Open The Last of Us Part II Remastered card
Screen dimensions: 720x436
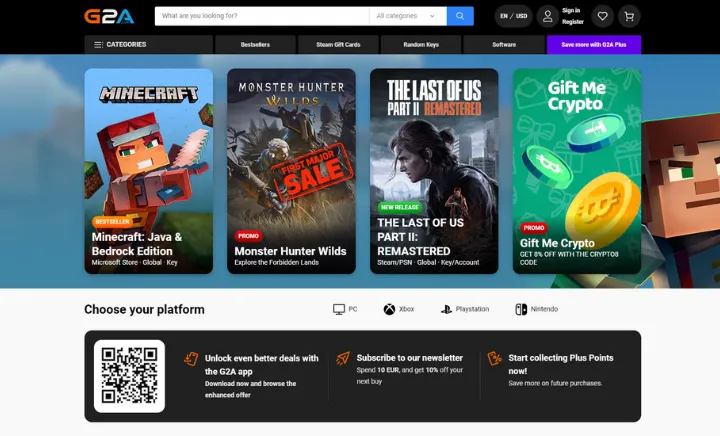pos(434,171)
